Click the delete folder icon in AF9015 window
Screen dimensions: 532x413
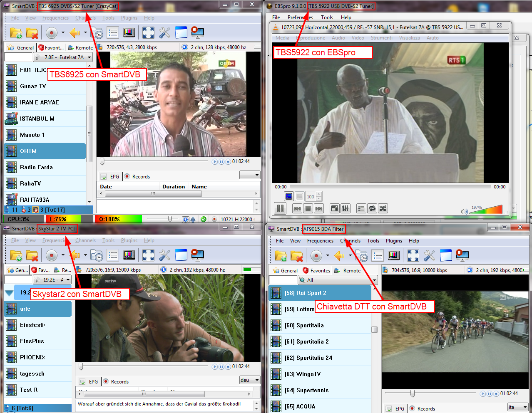(297, 255)
